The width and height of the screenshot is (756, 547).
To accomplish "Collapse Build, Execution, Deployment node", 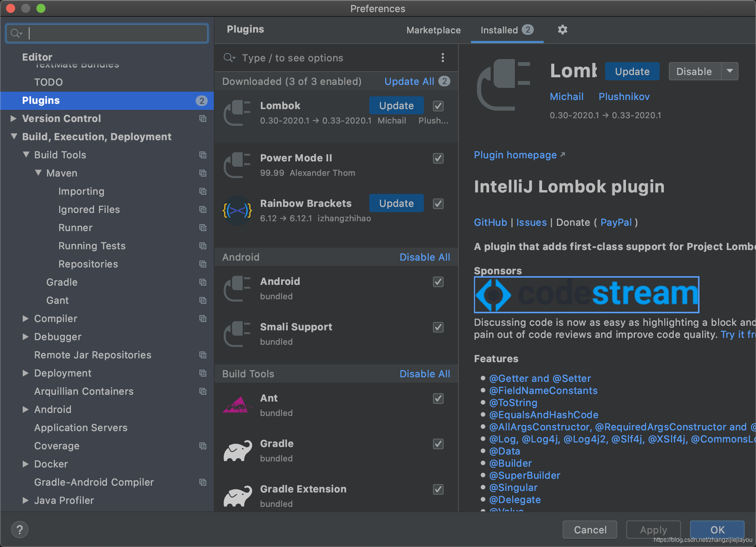I will (14, 136).
